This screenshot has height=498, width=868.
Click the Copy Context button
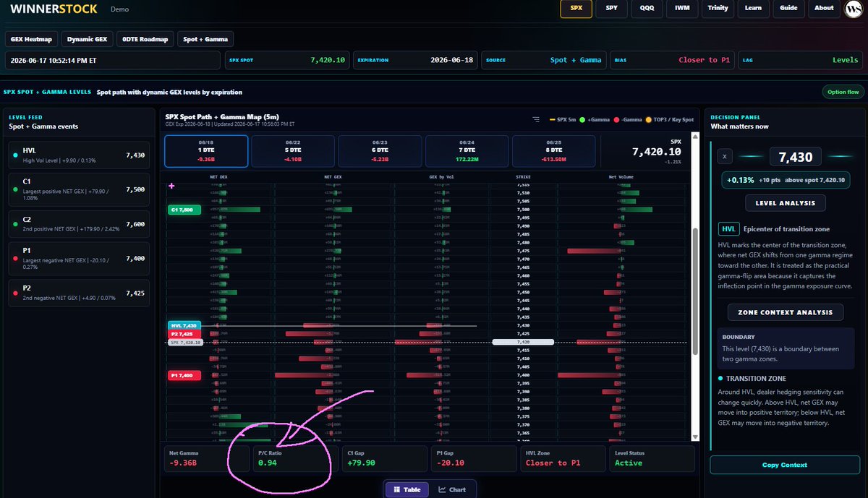(785, 465)
